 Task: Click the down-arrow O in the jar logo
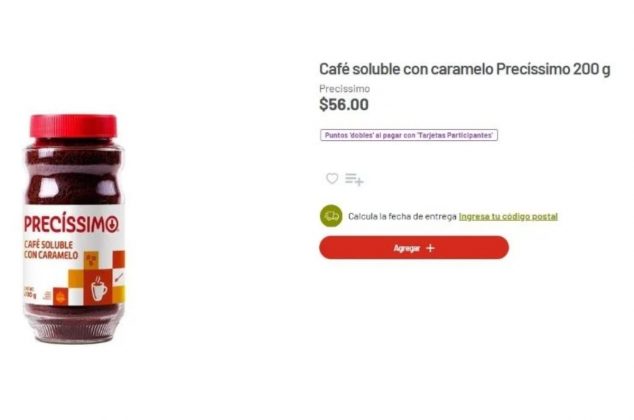click(112, 225)
